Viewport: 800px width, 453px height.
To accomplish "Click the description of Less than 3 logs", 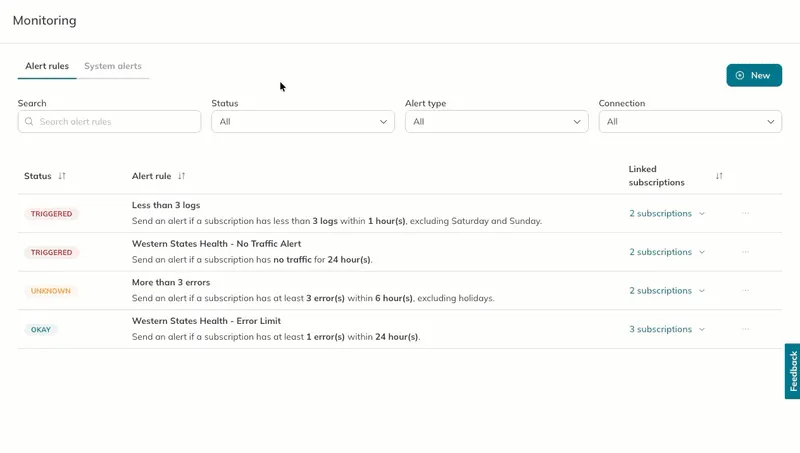I will [337, 221].
